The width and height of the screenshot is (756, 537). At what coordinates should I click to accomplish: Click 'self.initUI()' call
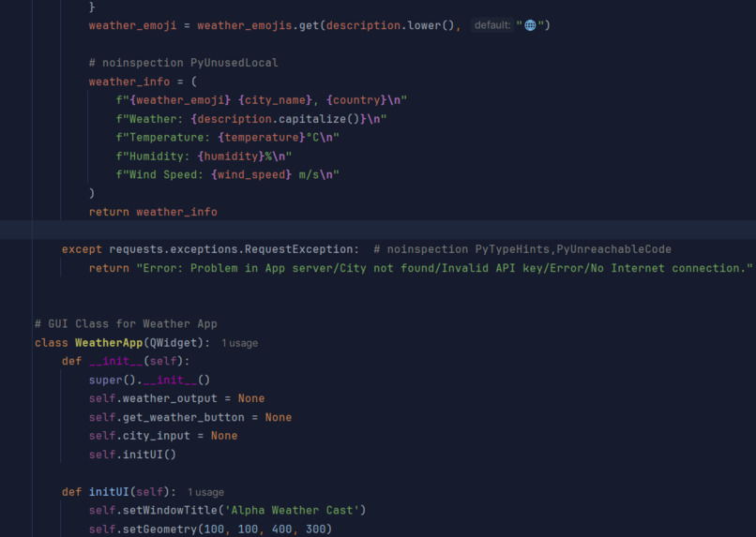(132, 455)
